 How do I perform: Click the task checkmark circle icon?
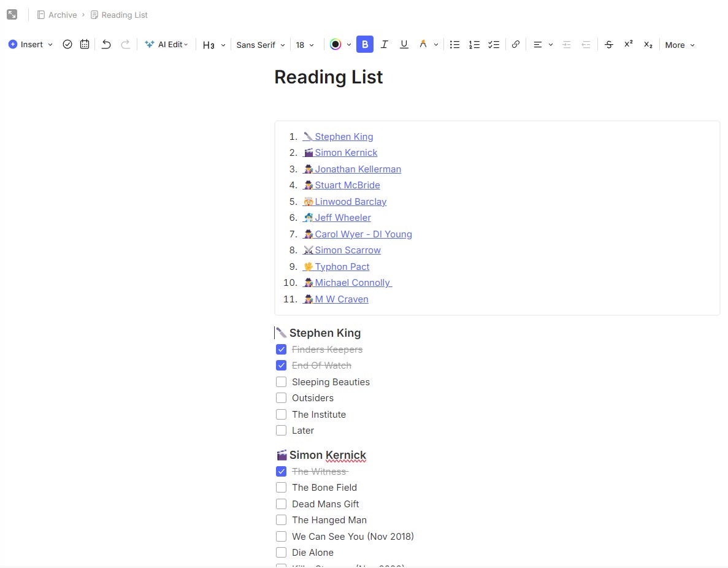coord(67,45)
